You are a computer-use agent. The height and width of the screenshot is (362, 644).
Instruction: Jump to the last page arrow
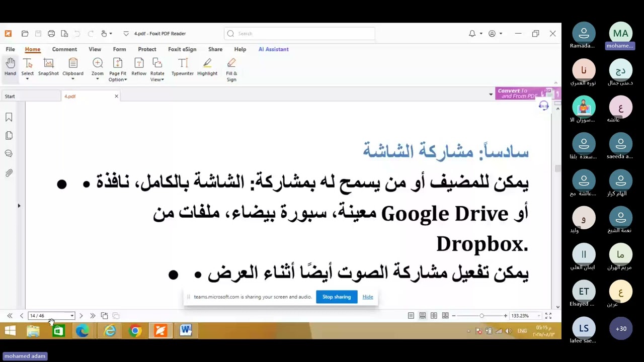tap(93, 316)
